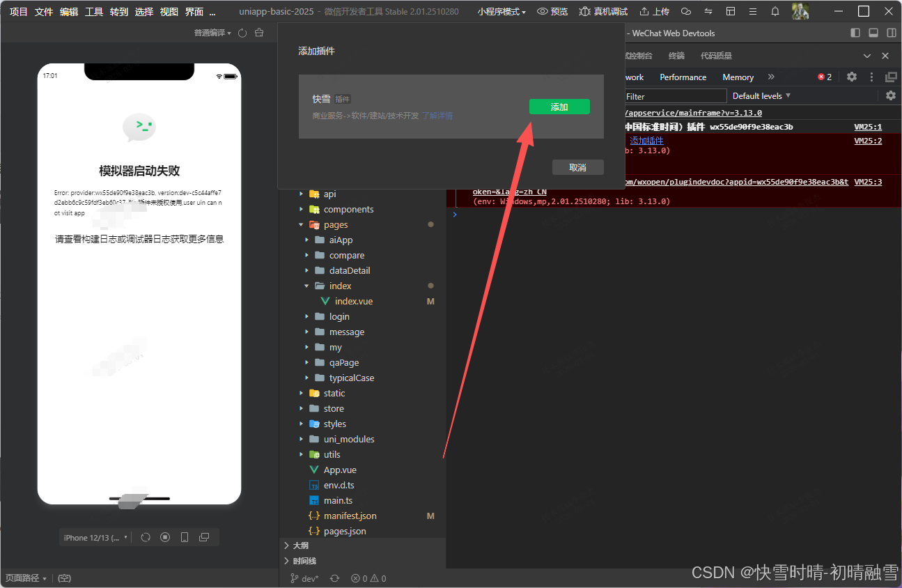
Task: Click the dev* git branch indicator
Action: click(305, 578)
